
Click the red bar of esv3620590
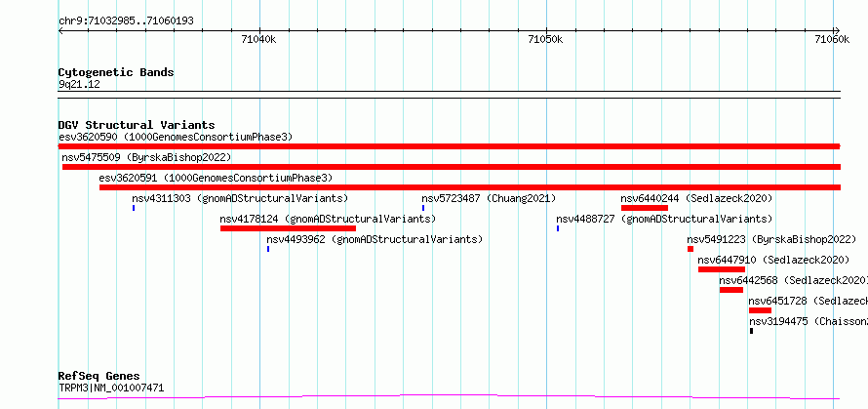tap(449, 146)
